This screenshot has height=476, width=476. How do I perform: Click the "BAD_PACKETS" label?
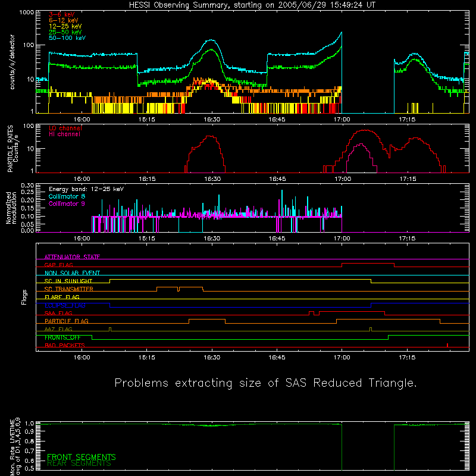tap(65, 345)
